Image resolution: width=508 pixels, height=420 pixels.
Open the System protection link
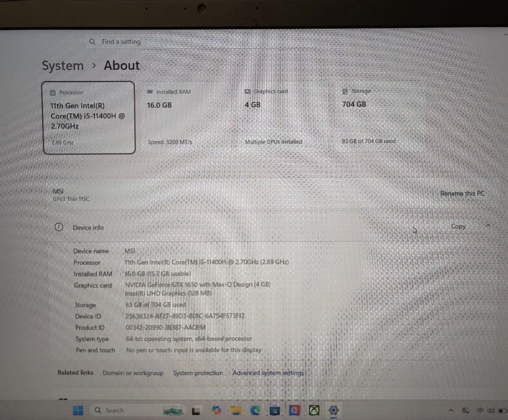(x=198, y=373)
